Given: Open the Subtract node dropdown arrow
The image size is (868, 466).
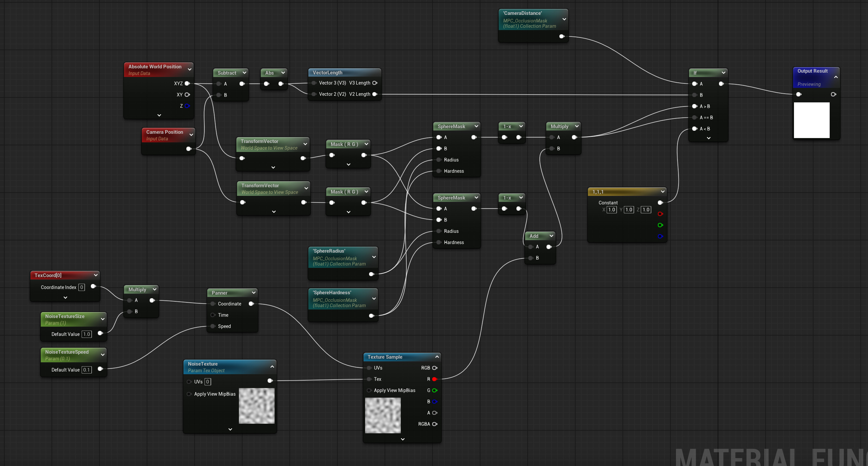Looking at the screenshot, I should coord(245,72).
